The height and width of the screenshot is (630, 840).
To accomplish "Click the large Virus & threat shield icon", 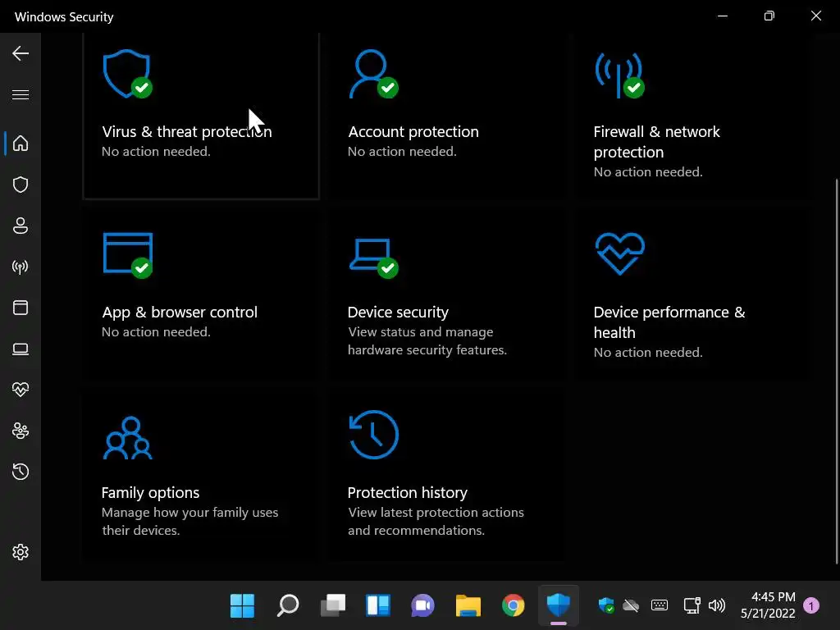I will coord(127,74).
